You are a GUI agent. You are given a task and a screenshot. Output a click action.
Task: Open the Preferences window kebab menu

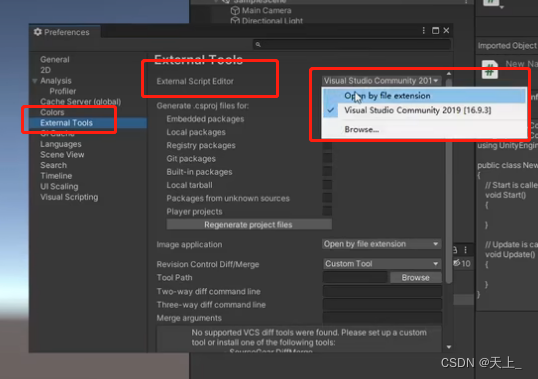(424, 31)
